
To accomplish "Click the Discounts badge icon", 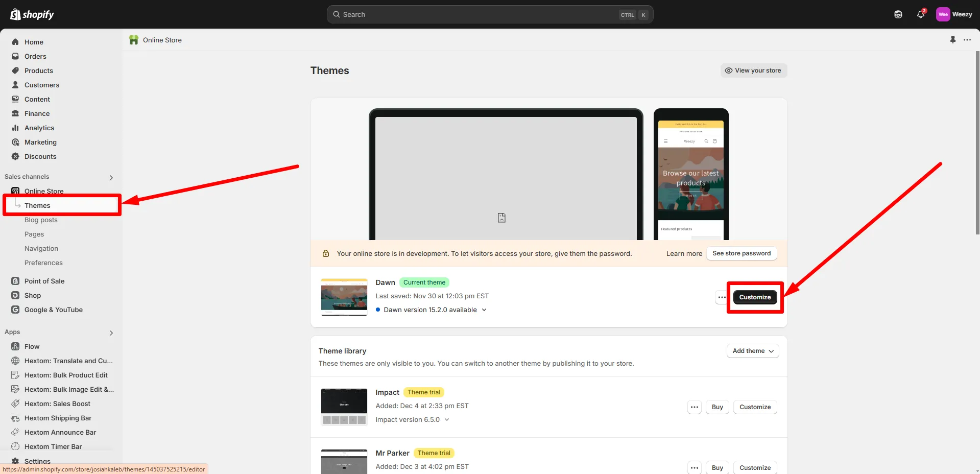I will pos(15,156).
